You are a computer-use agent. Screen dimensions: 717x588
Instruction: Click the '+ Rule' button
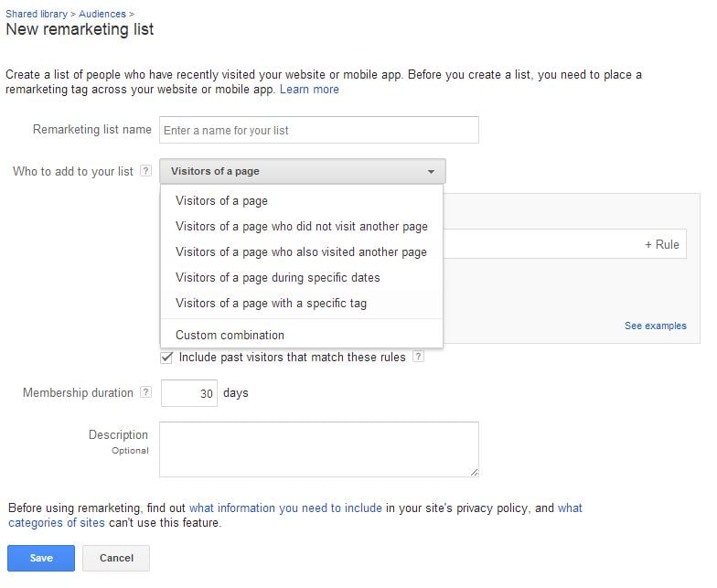(661, 244)
